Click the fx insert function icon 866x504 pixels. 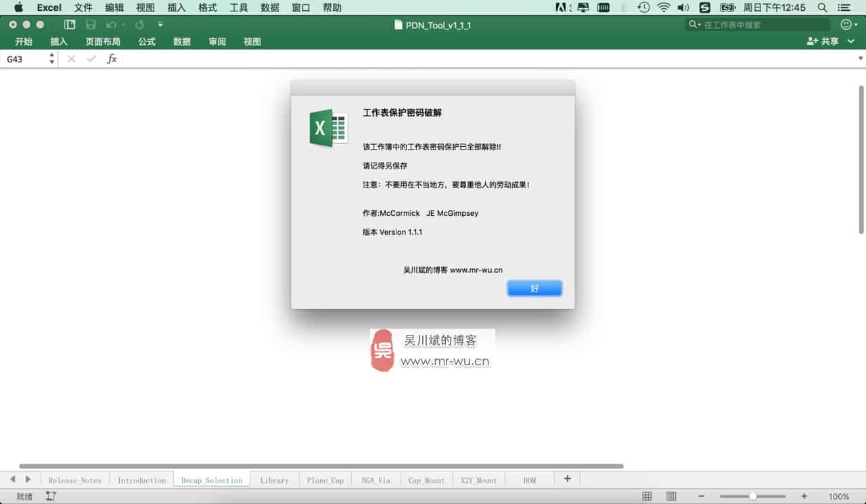[112, 59]
